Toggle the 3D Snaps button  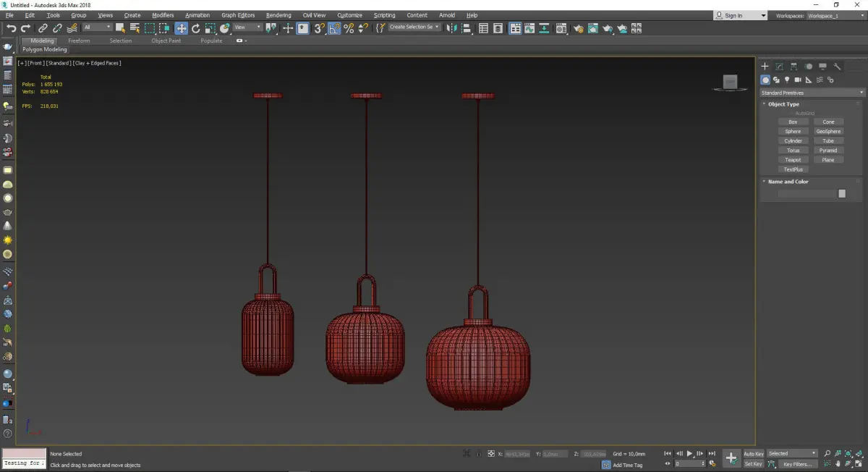[318, 28]
